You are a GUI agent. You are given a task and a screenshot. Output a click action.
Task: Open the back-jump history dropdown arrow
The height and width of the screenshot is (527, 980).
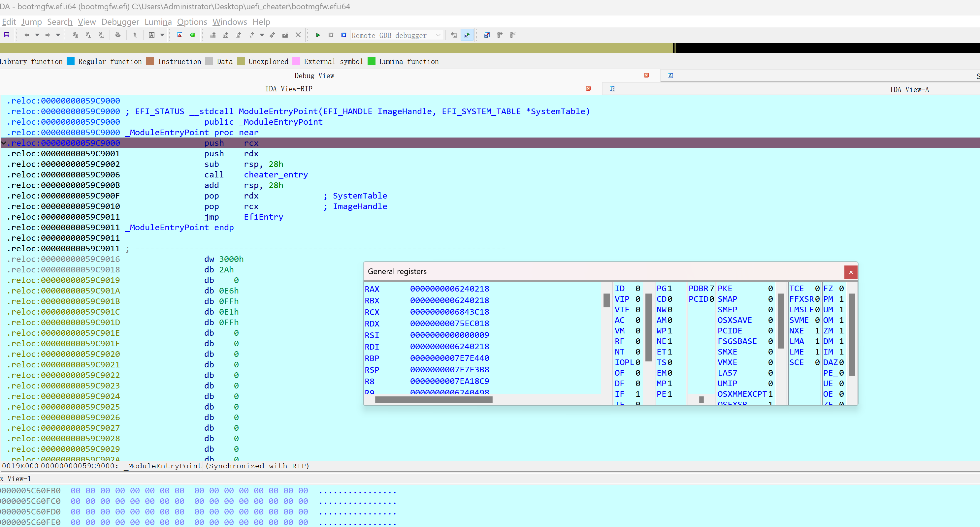click(x=37, y=35)
